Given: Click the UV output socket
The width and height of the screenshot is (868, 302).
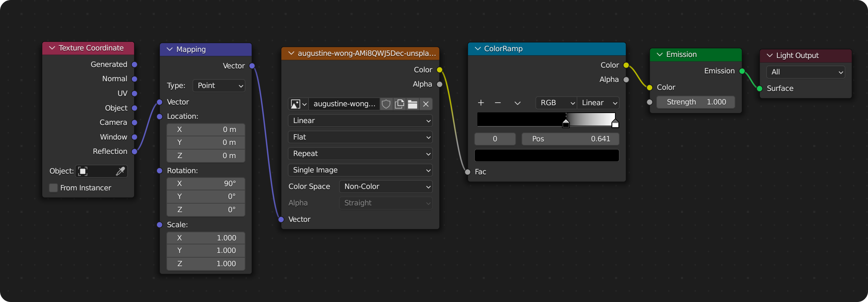Looking at the screenshot, I should (x=134, y=93).
